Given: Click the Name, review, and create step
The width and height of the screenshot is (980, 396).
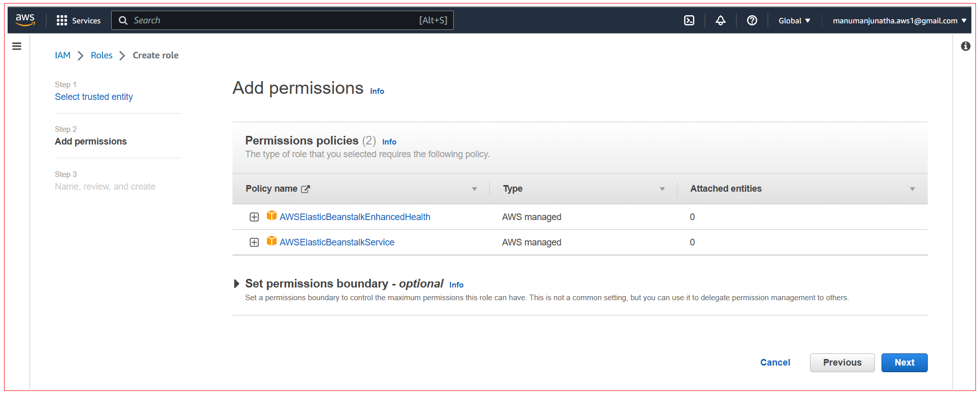Looking at the screenshot, I should point(105,187).
